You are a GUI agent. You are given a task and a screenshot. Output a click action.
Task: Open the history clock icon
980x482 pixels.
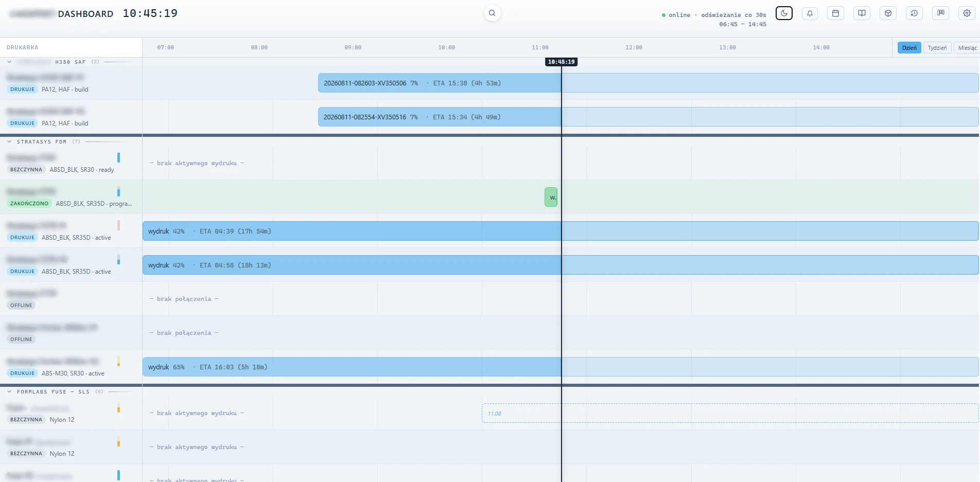[914, 13]
